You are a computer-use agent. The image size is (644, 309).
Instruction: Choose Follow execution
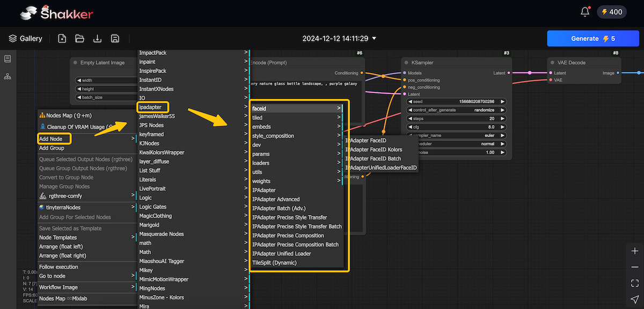point(87,267)
